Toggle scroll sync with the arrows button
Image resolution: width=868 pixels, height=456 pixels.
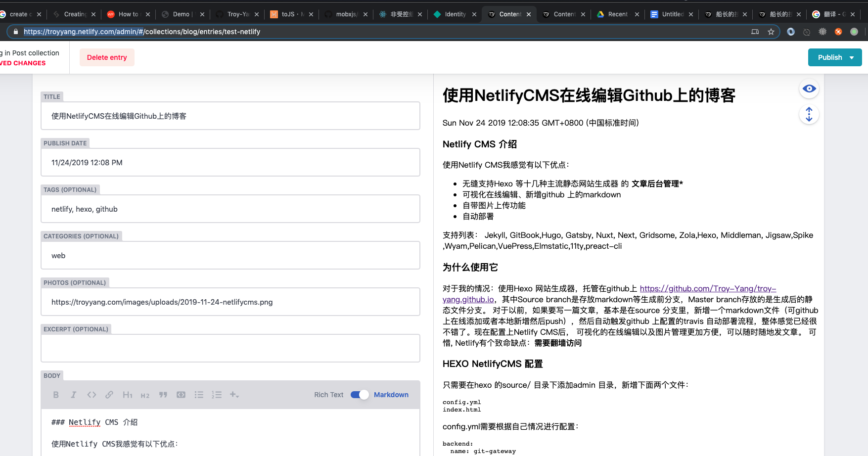pyautogui.click(x=809, y=115)
